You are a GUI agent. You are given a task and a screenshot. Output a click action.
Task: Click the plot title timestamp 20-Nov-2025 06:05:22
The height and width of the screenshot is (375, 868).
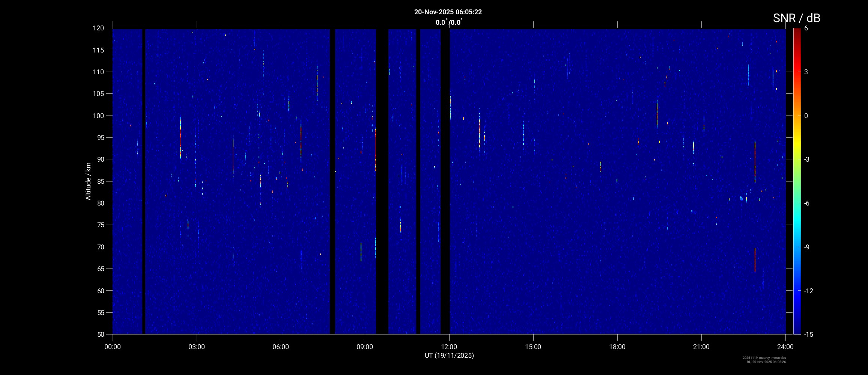pos(448,12)
